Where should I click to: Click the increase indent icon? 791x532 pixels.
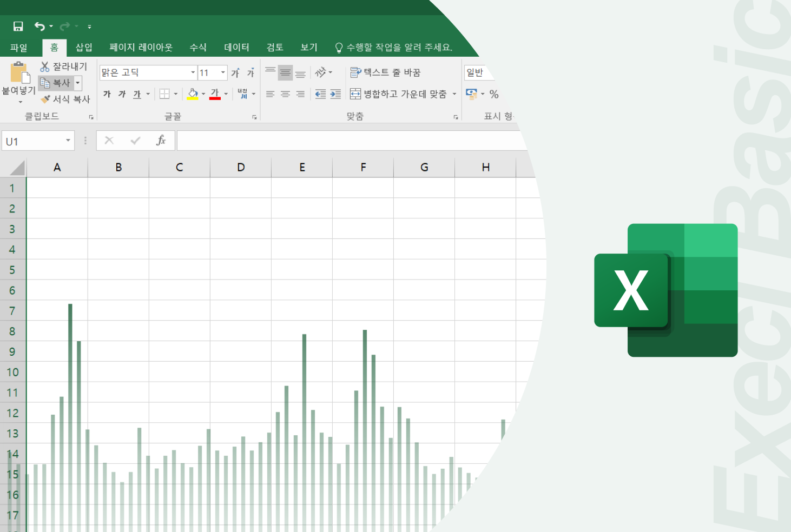(x=335, y=94)
